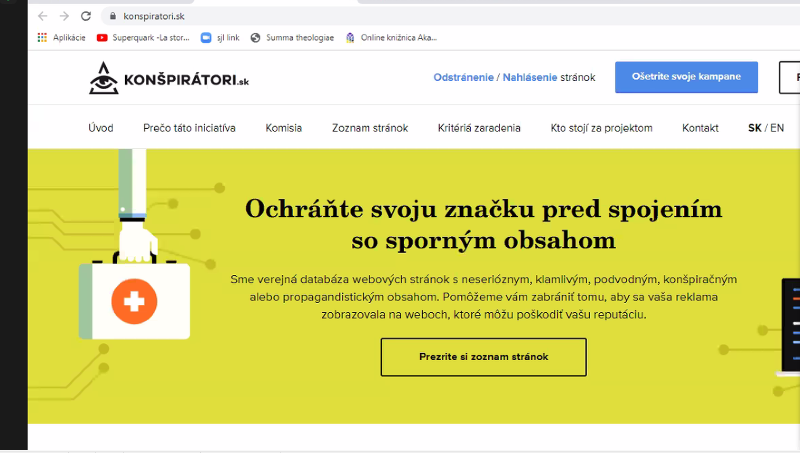Viewport: 800px width, 453px height.
Task: Open the sjl link bookmark
Action: pos(220,38)
